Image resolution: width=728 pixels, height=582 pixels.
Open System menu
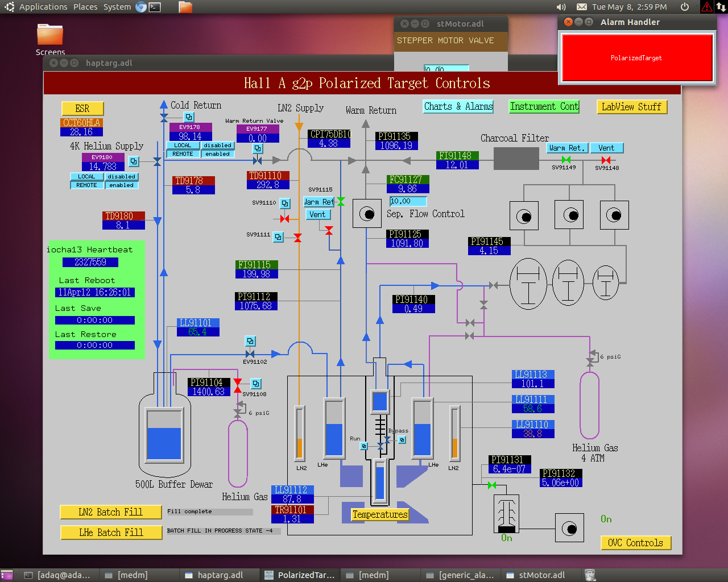117,7
